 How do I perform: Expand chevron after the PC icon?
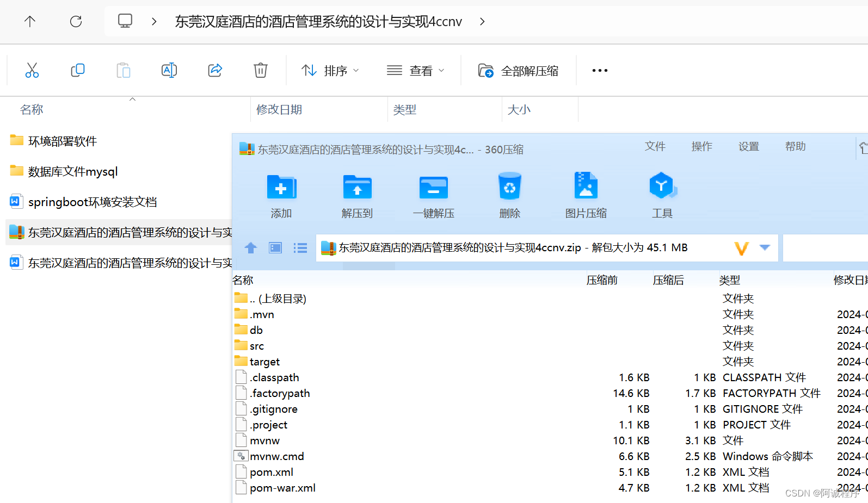click(x=154, y=21)
